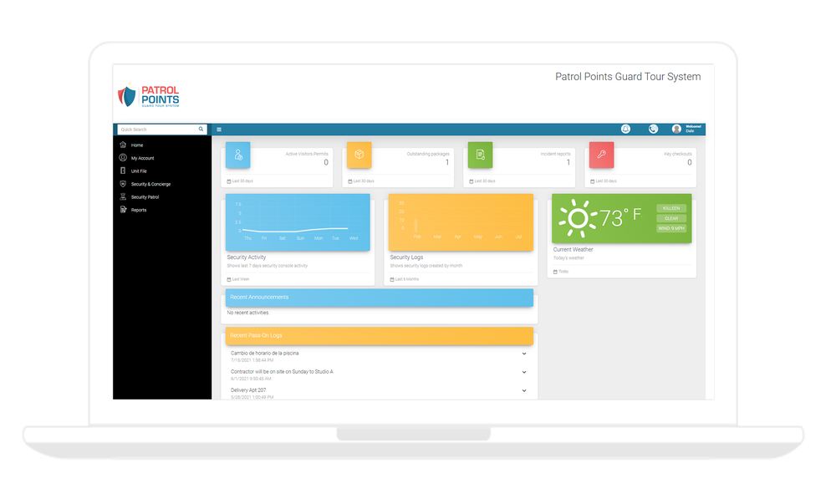Click the phone contact icon in top bar
This screenshot has width=836, height=504.
coord(653,129)
